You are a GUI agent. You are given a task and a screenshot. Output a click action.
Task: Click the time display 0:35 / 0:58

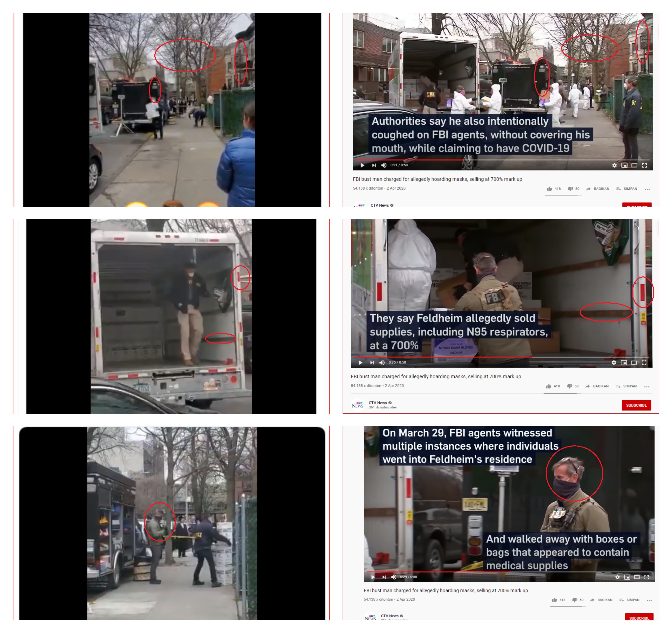coord(397,362)
